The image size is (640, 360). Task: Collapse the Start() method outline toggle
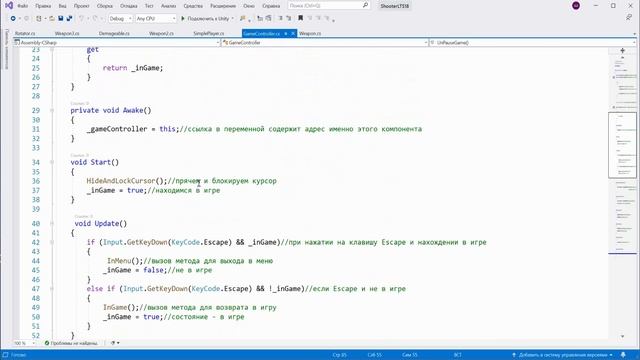(52, 162)
